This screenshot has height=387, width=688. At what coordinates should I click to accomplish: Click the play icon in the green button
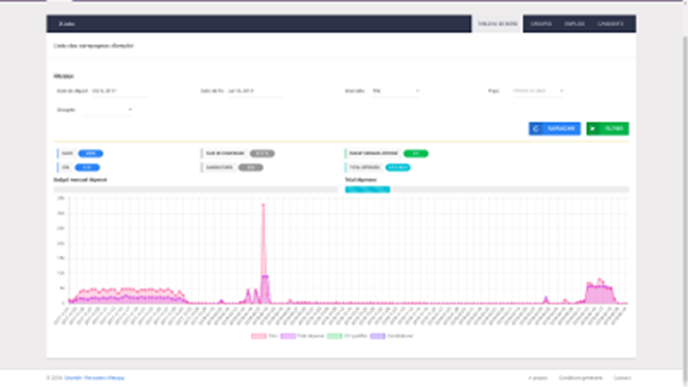click(x=593, y=129)
